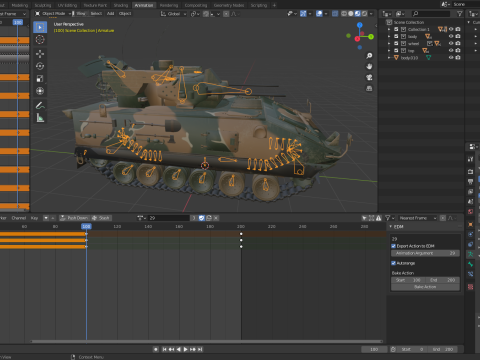Click the viewport pan hand icon
Image resolution: width=480 pixels, height=360 pixels.
(x=369, y=66)
